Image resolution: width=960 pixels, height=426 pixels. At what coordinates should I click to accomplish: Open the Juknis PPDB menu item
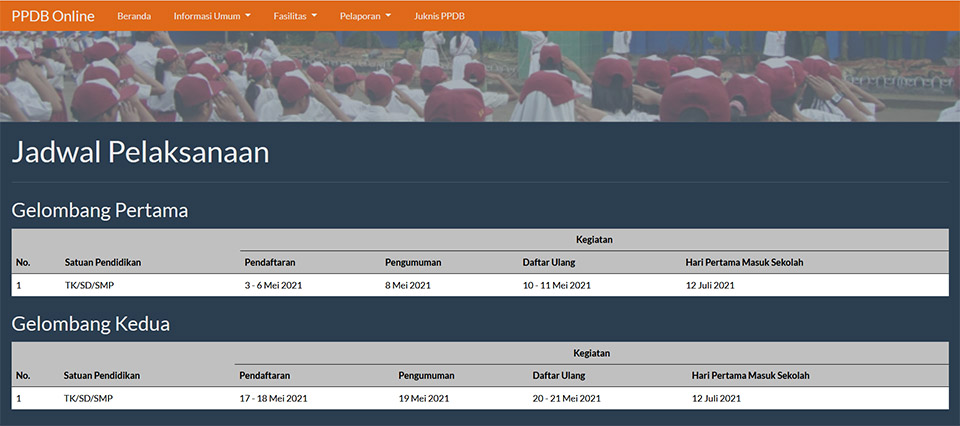[x=439, y=16]
